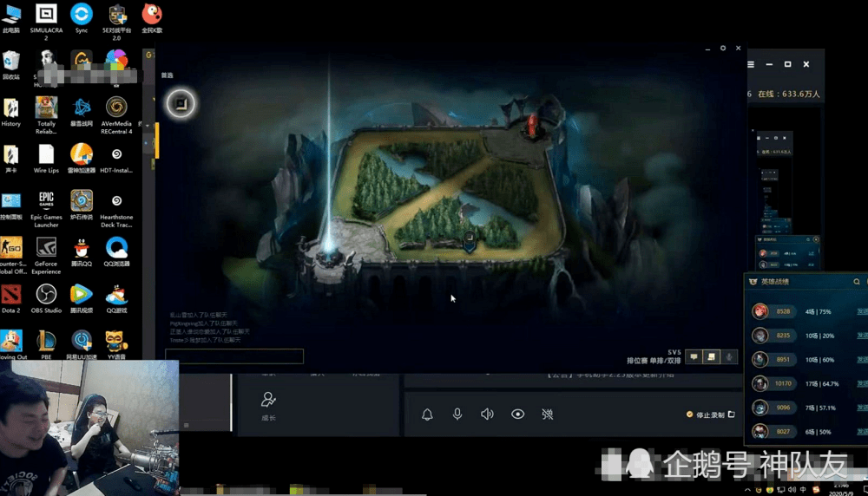Viewport: 868px width, 496px height.
Task: Open the 成长 growth section
Action: (268, 407)
